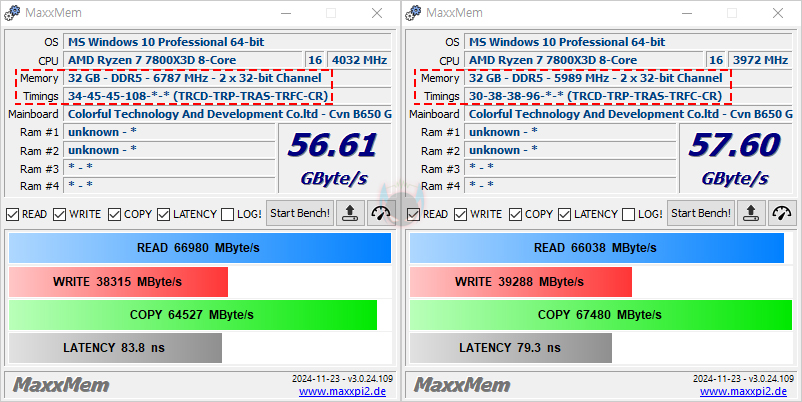Screen dimensions: 802x402
Task: Click the 4032 MHz CPU clock value
Action: click(359, 60)
